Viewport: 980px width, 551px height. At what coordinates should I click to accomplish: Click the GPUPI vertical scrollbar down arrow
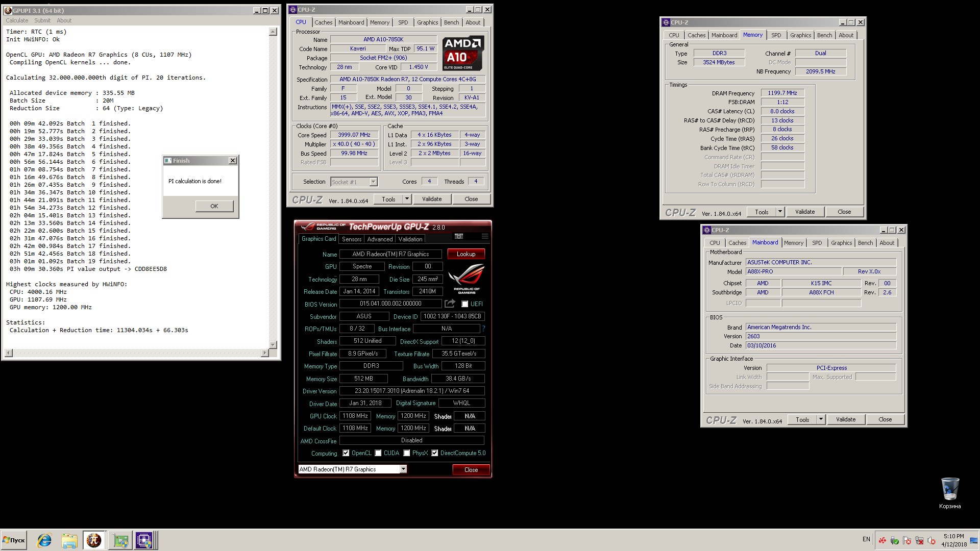273,344
